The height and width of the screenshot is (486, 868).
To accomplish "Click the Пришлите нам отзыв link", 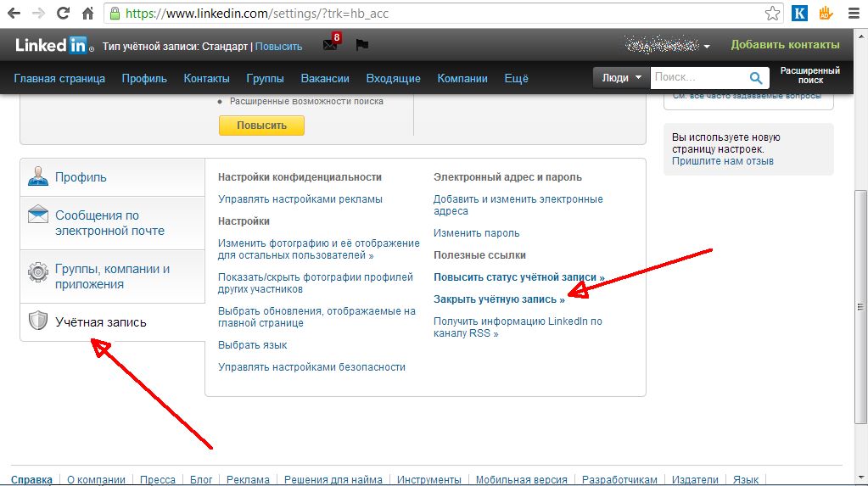I will (722, 161).
